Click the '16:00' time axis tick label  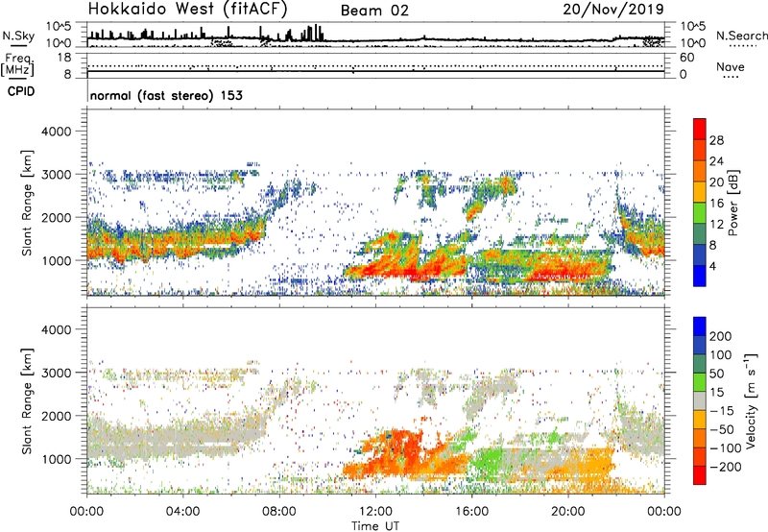471,512
